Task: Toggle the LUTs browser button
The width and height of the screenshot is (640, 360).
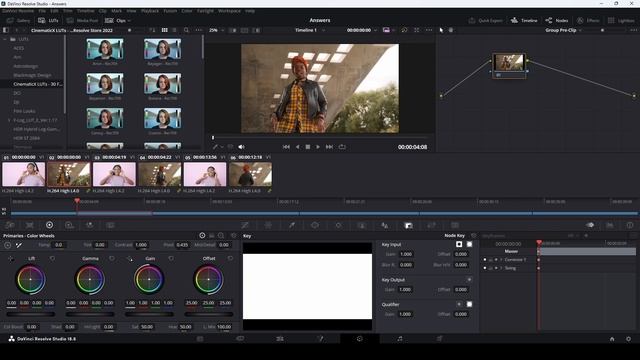Action: (x=49, y=20)
